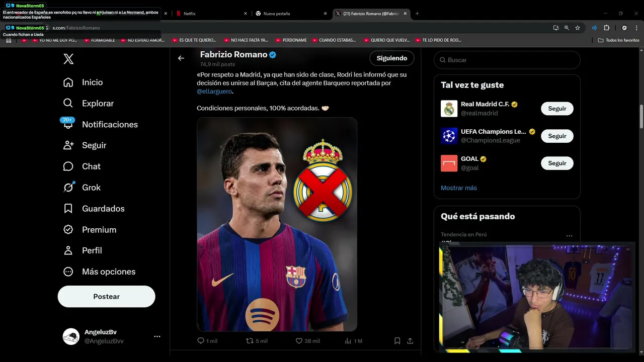This screenshot has height=362, width=644.
Task: Select the Fabrizio Romano X tab
Action: (371, 14)
